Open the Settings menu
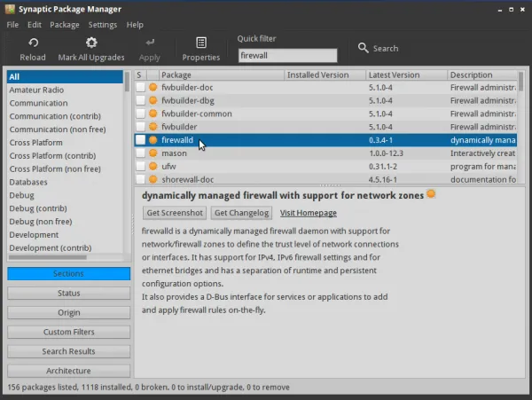Screen dimensions: 532x400 (102, 25)
